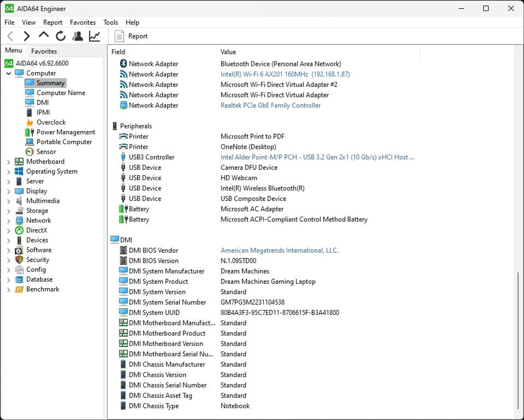Select the HD Webcam USB Device row
The height and width of the screenshot is (420, 524).
tap(189, 178)
